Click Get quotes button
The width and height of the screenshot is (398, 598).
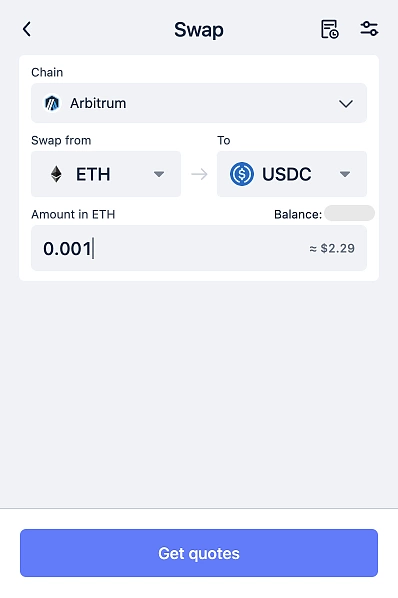[199, 553]
